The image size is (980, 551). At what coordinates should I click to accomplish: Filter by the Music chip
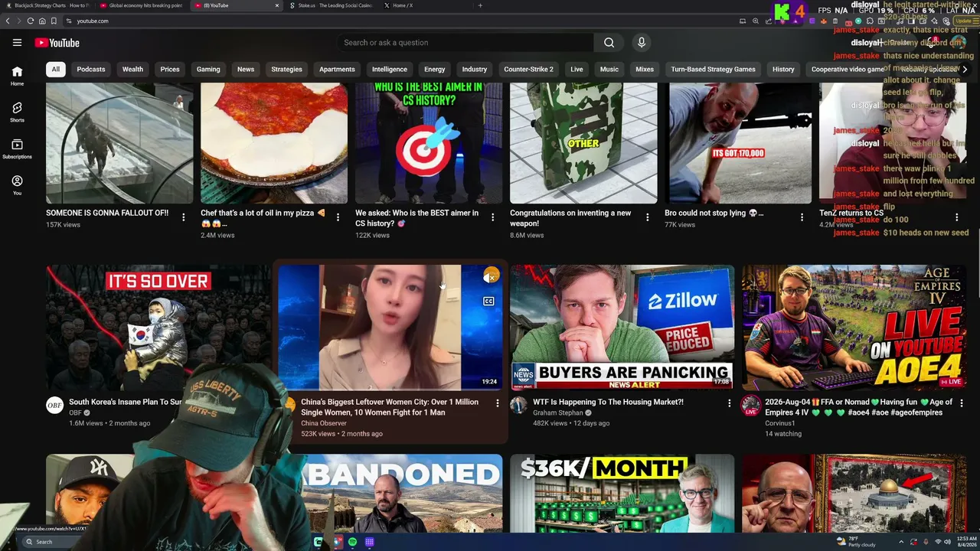click(x=609, y=70)
